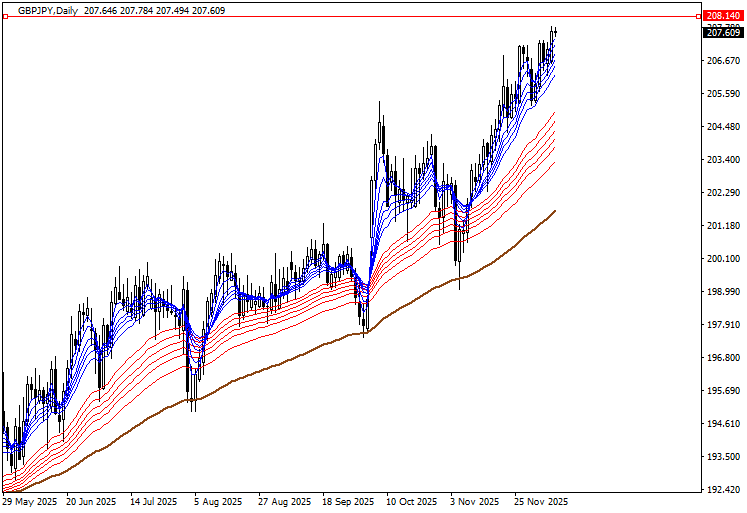Click the GBPJPY,Daily chart title text

[48, 9]
